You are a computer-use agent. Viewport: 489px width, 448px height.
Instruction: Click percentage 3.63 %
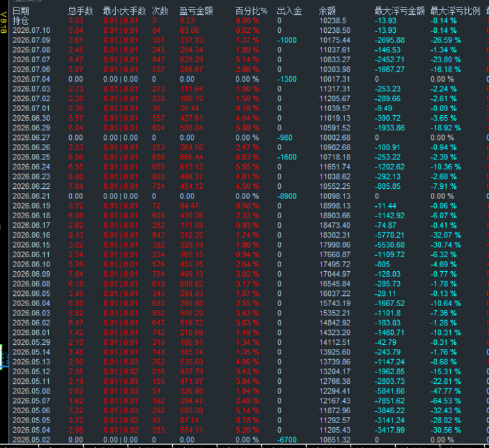[x=248, y=323]
